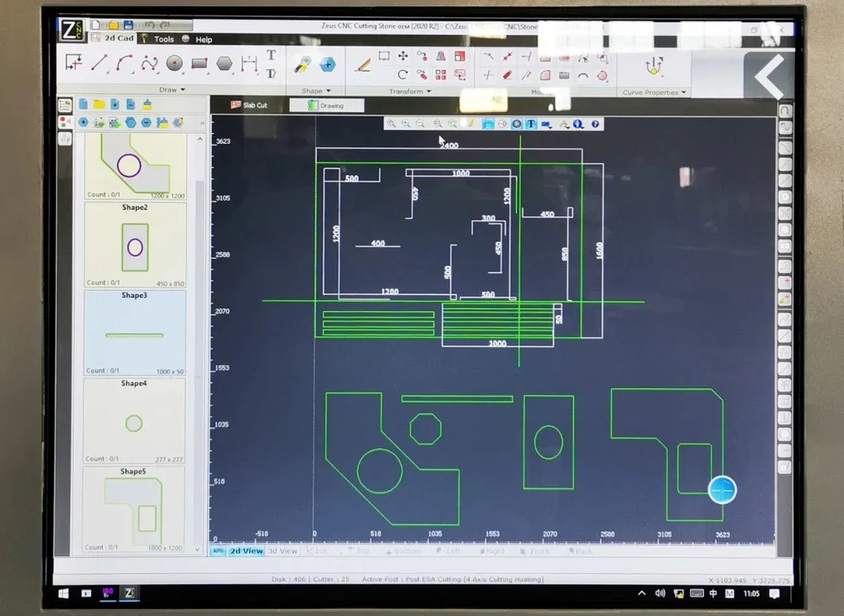
Task: Choose the Circle draw tool
Action: tap(174, 63)
